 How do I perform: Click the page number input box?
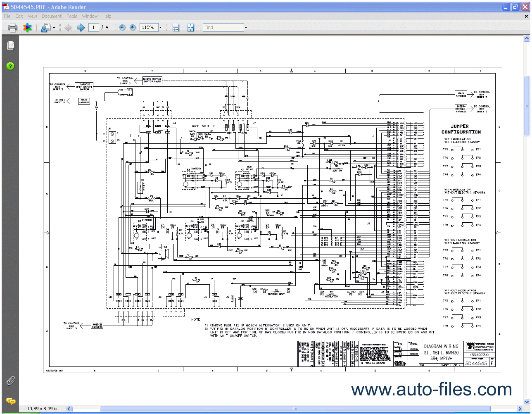(94, 28)
